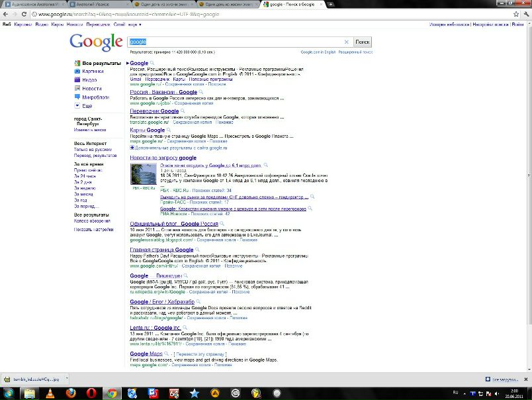Viewport: 532px width, 400px height.
Task: Open the 'ещё' dropdown in top navigation
Action: tap(135, 25)
